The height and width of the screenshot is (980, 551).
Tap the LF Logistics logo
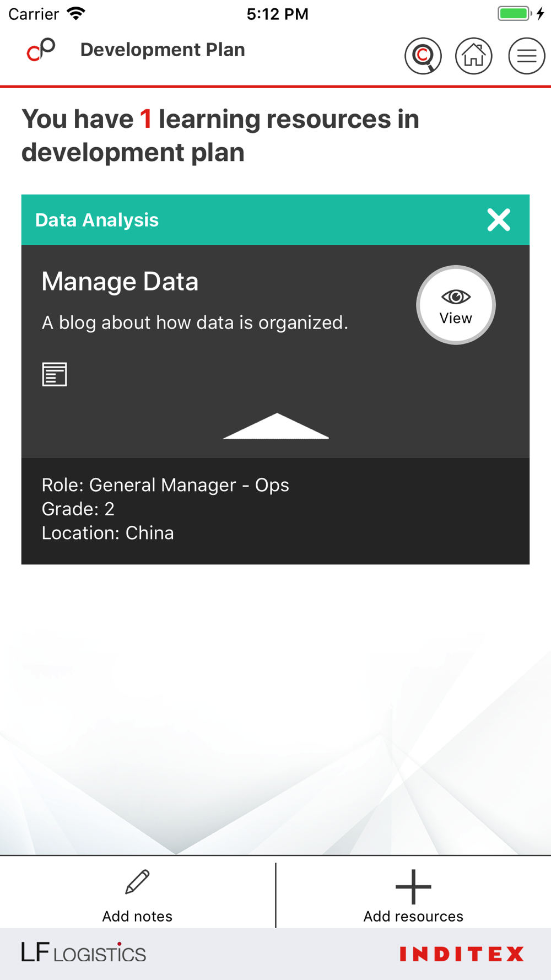(x=84, y=953)
